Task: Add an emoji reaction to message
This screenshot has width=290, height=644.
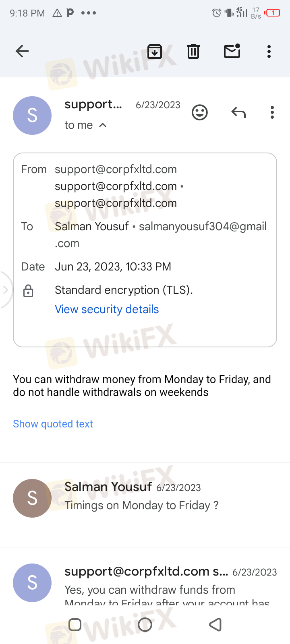Action: tap(200, 112)
